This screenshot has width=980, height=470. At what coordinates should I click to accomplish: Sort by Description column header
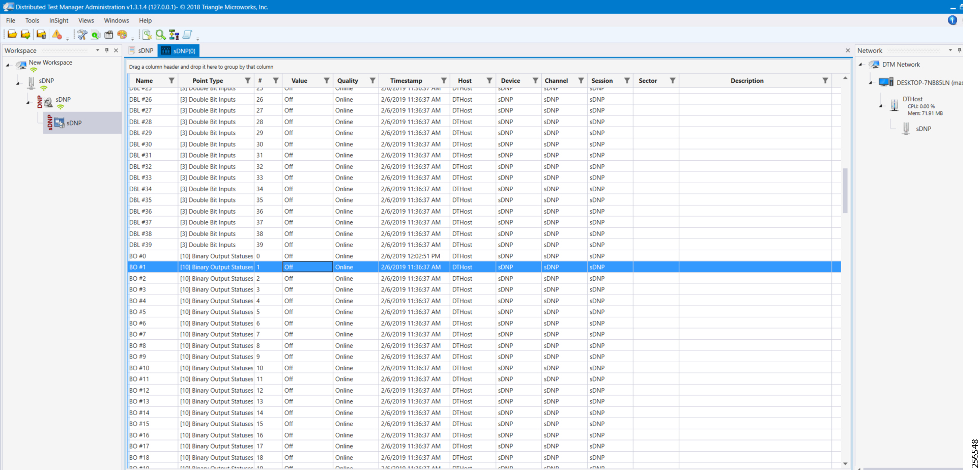[747, 80]
